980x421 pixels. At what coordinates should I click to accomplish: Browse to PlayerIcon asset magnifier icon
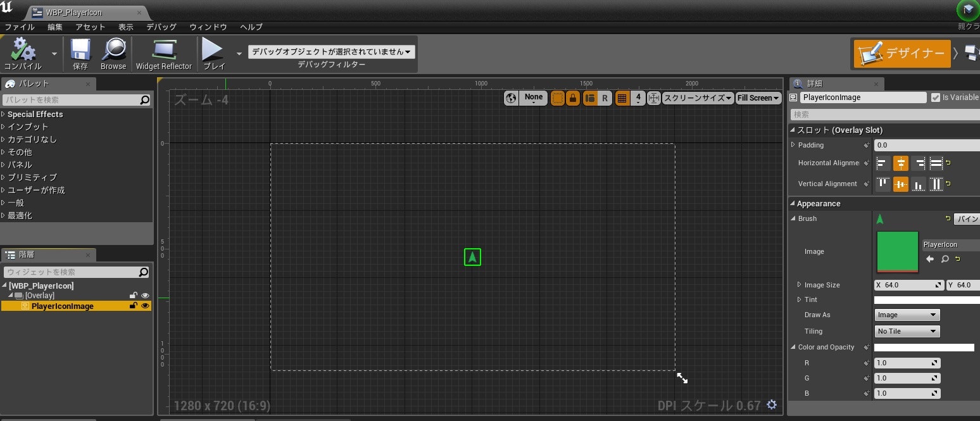click(x=945, y=259)
